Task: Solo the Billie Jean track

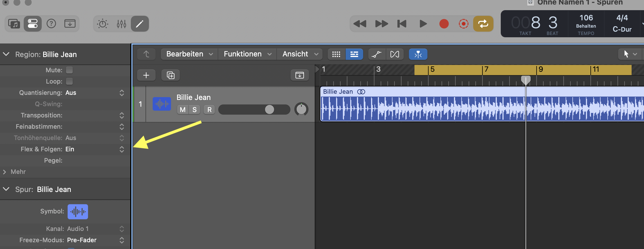Action: [x=195, y=110]
